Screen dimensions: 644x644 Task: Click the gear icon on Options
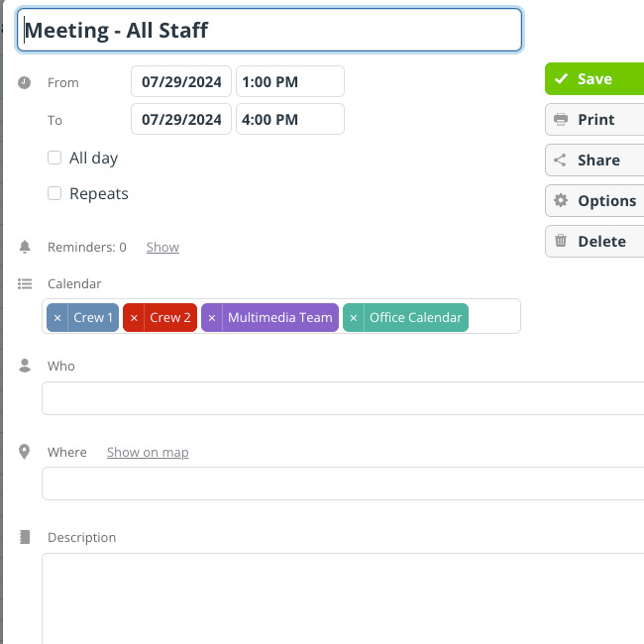point(561,200)
